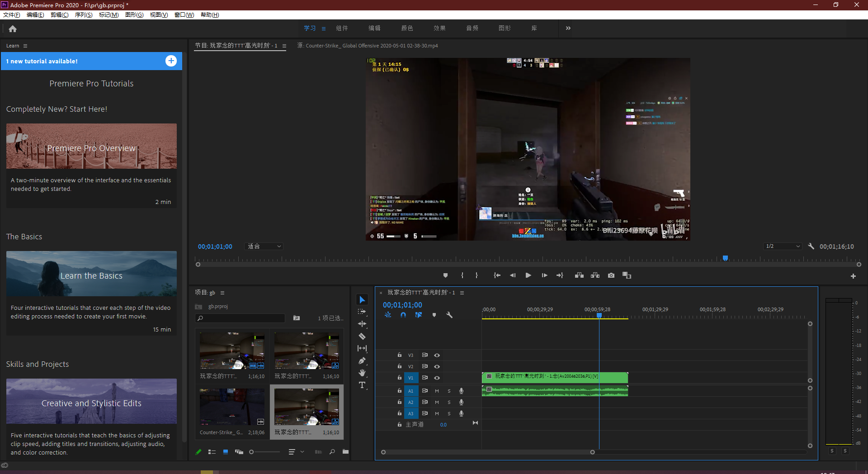Click the thumbnail zoom slider in Project panel
This screenshot has height=474, width=868.
click(x=252, y=452)
